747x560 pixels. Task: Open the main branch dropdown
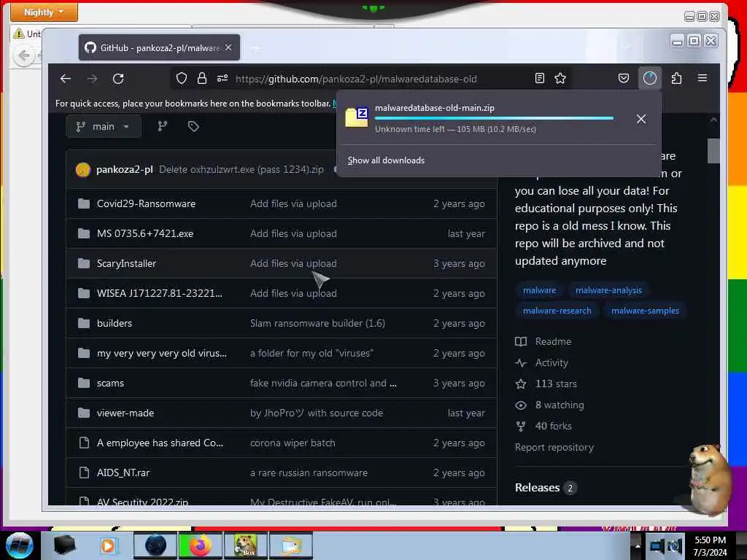point(104,127)
